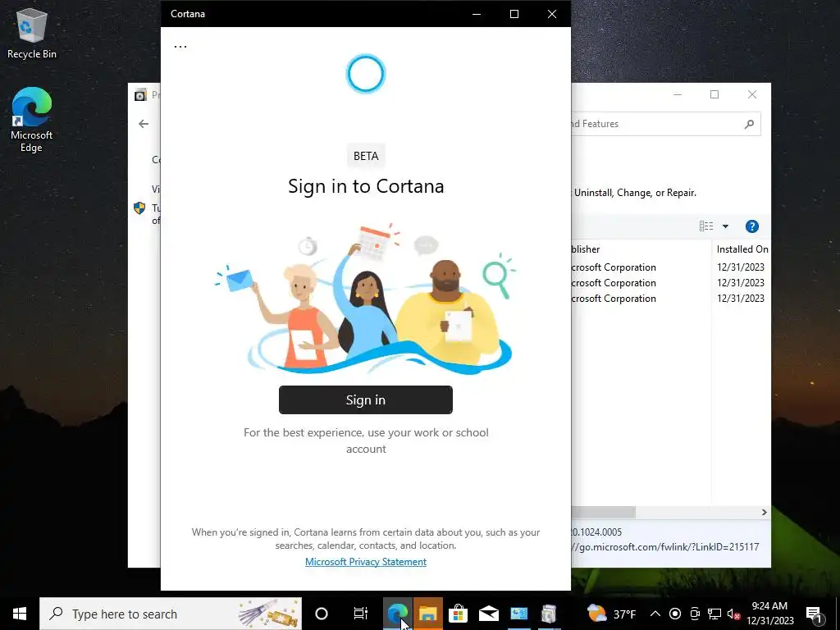
Task: Maximize the Cortana window
Action: point(514,14)
